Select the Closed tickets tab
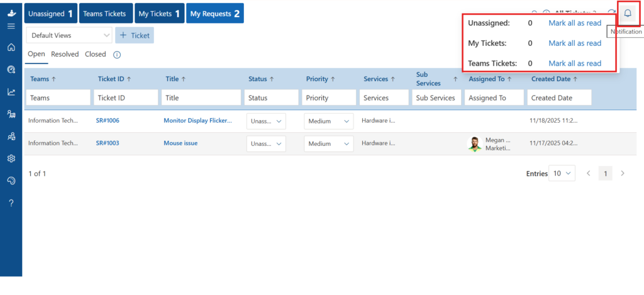The image size is (644, 295). (x=96, y=54)
